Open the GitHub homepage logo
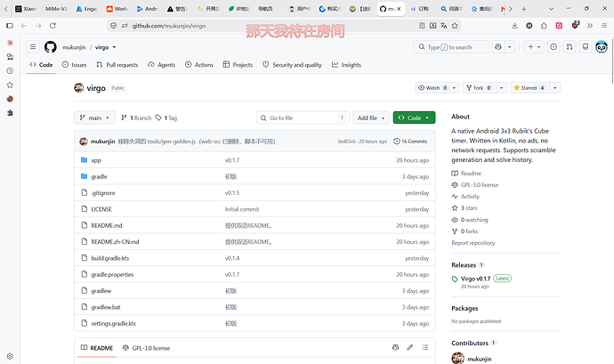Screen dimensions: 614x364 pos(50,47)
